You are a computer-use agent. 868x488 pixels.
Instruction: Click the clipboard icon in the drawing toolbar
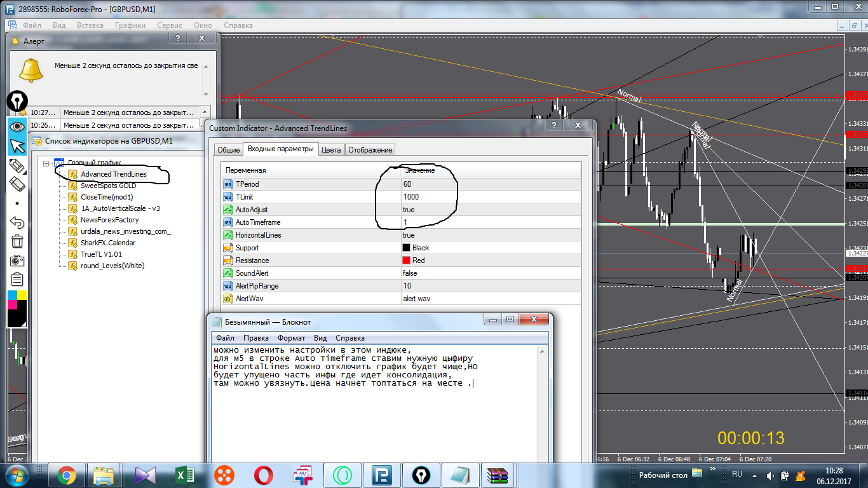[x=17, y=279]
